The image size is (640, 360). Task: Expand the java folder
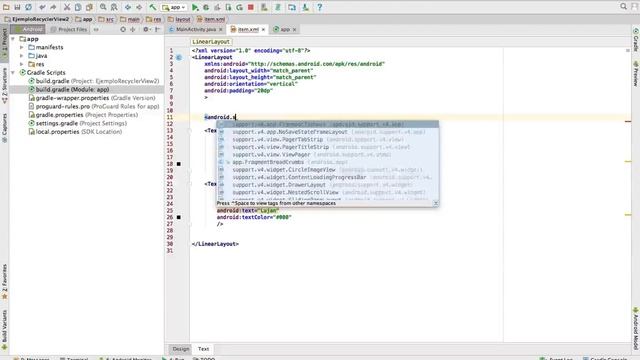22,56
